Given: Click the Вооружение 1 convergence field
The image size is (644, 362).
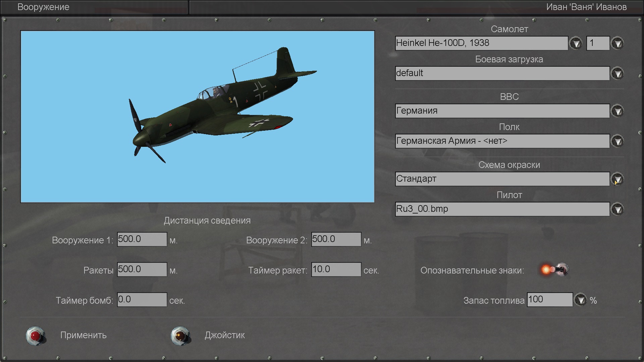Looking at the screenshot, I should pyautogui.click(x=142, y=239).
